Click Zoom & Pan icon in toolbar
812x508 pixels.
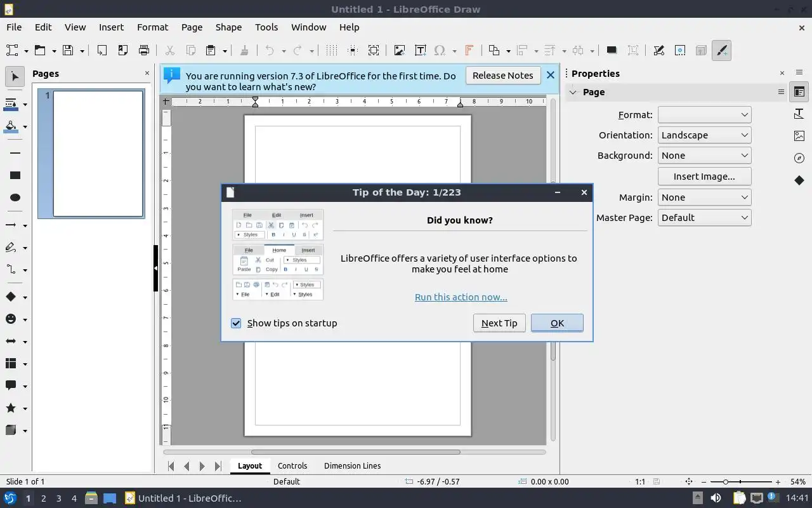374,50
